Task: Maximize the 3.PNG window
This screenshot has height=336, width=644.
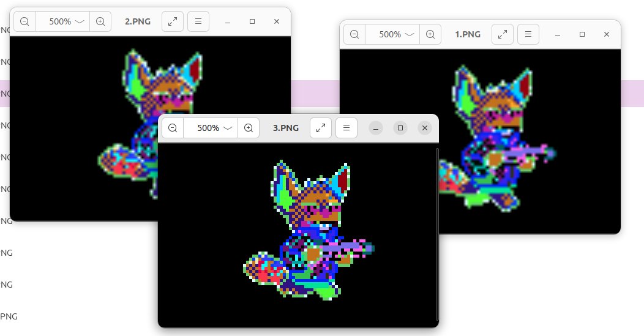Action: [x=400, y=128]
